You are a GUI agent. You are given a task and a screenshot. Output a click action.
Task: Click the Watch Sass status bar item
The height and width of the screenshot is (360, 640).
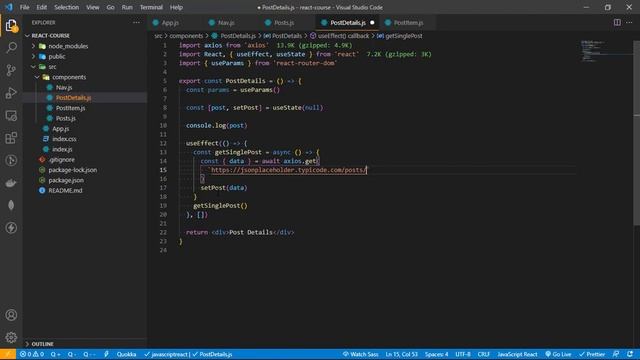coord(360,354)
